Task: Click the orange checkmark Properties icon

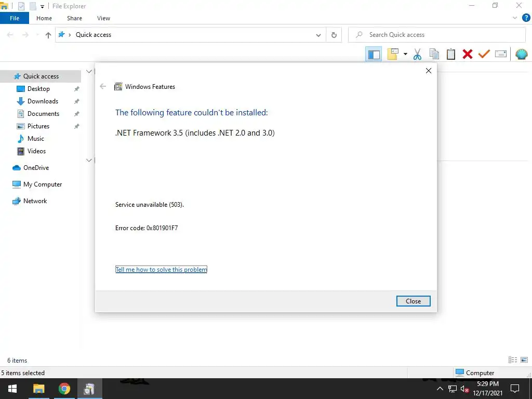Action: point(484,54)
